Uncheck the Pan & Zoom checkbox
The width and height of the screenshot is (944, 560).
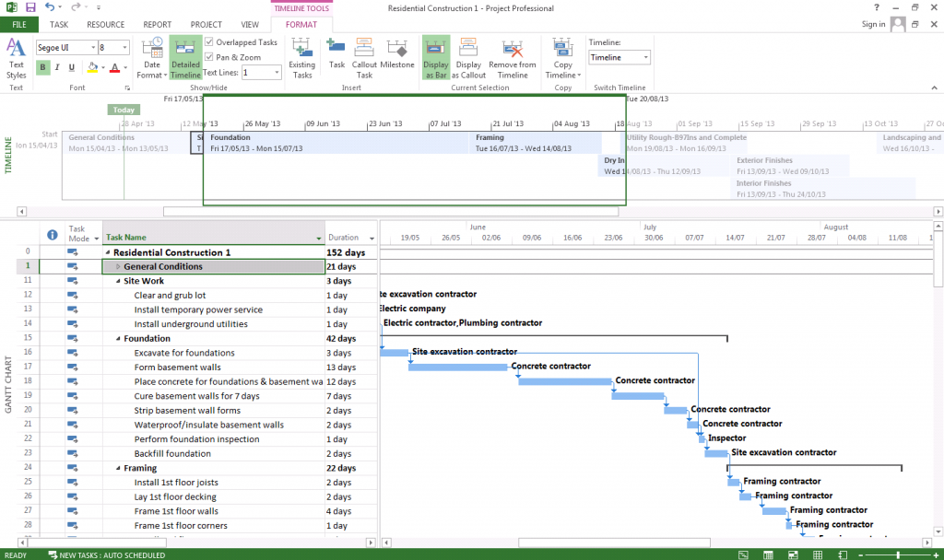coord(209,57)
